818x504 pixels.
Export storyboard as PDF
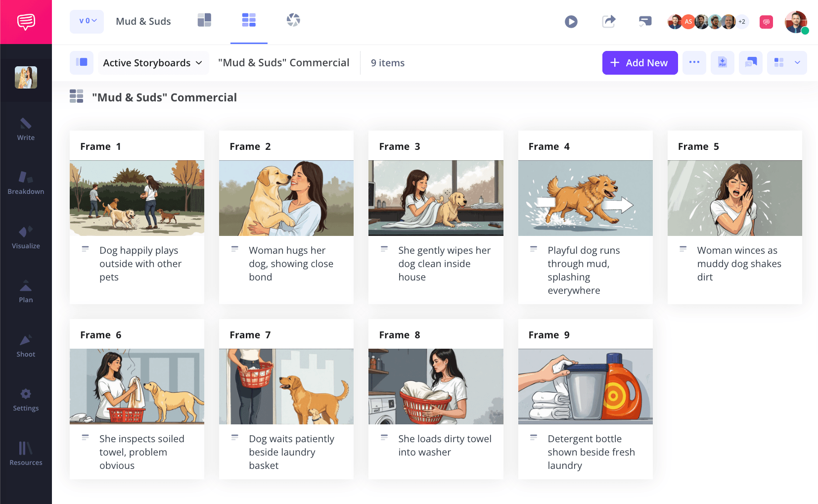tap(722, 63)
